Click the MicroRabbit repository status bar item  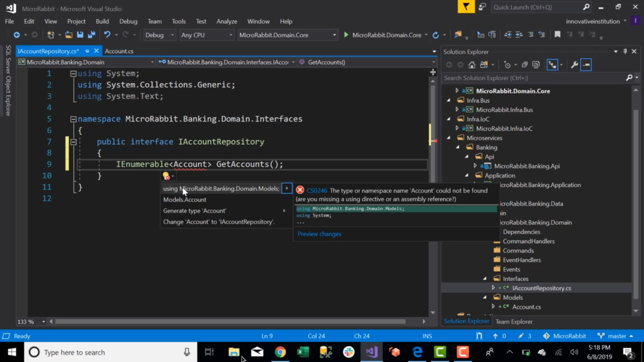tap(564, 336)
